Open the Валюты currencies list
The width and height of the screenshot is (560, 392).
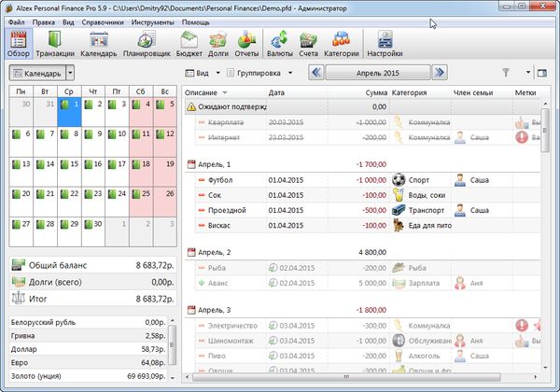[280, 44]
